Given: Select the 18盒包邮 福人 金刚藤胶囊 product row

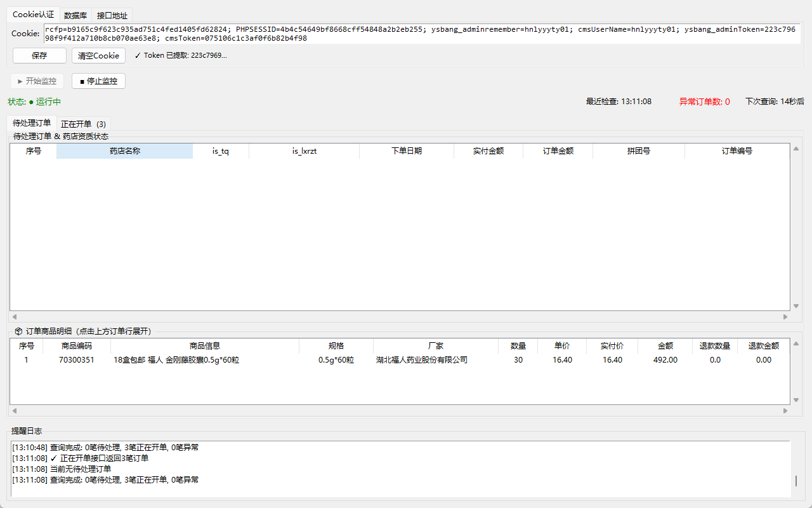Looking at the screenshot, I should 400,360.
